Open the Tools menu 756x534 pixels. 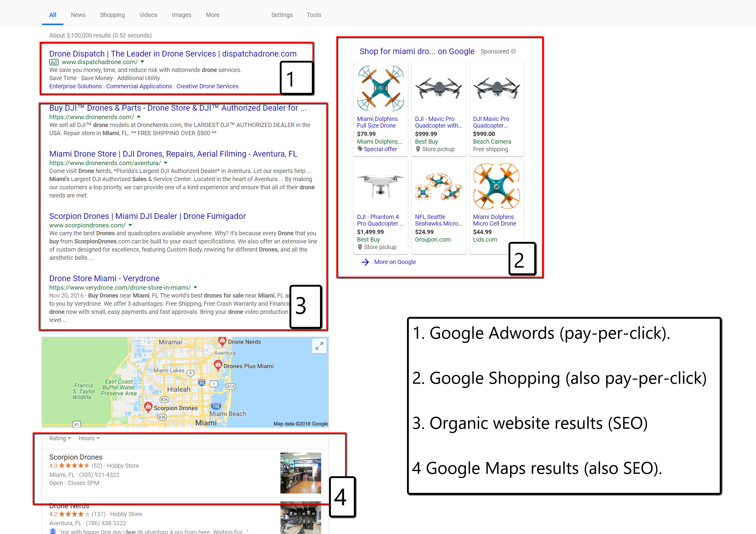(x=313, y=15)
